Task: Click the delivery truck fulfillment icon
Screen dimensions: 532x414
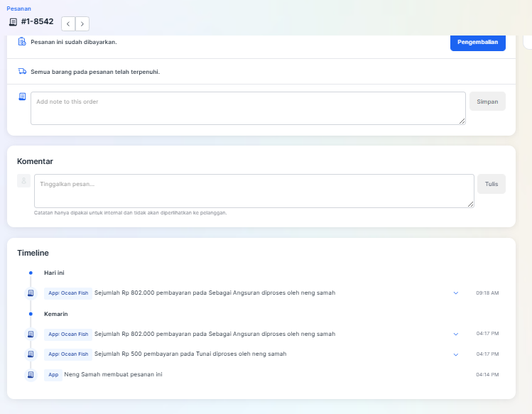Action: point(22,71)
